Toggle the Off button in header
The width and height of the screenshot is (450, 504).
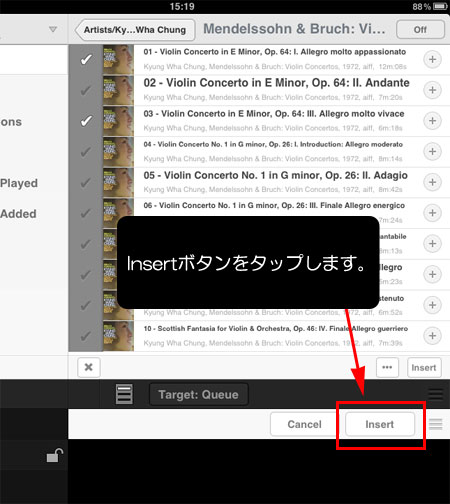(x=420, y=30)
